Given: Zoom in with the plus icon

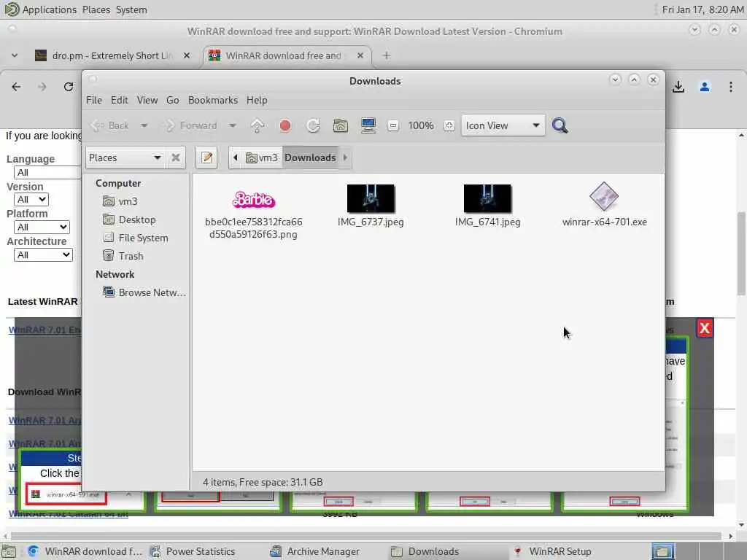Looking at the screenshot, I should coord(449,125).
